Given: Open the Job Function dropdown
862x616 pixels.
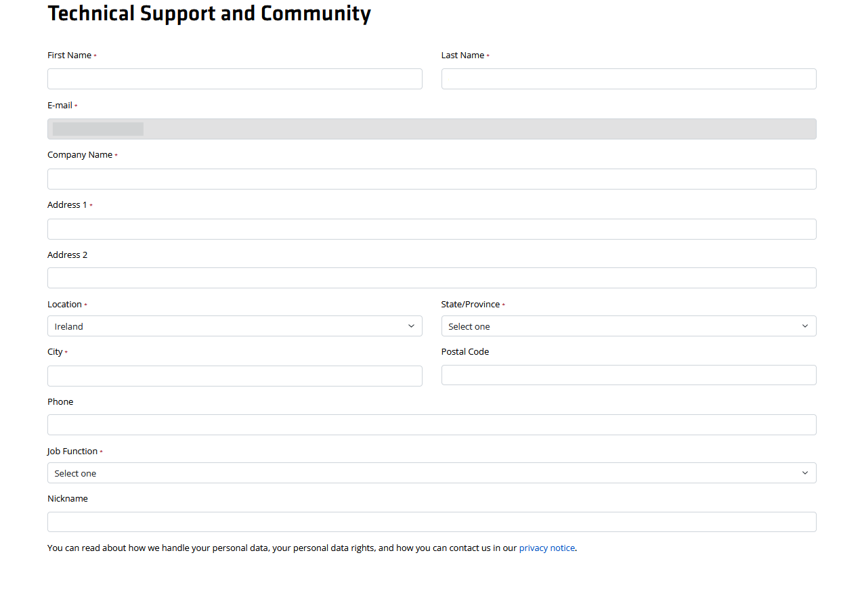Looking at the screenshot, I should pyautogui.click(x=431, y=472).
